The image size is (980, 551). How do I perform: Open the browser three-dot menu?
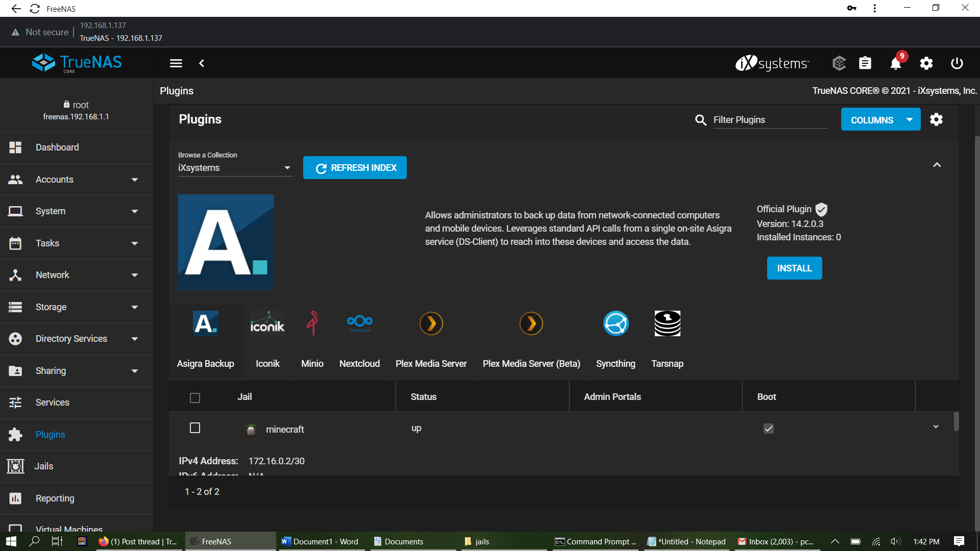click(x=875, y=8)
